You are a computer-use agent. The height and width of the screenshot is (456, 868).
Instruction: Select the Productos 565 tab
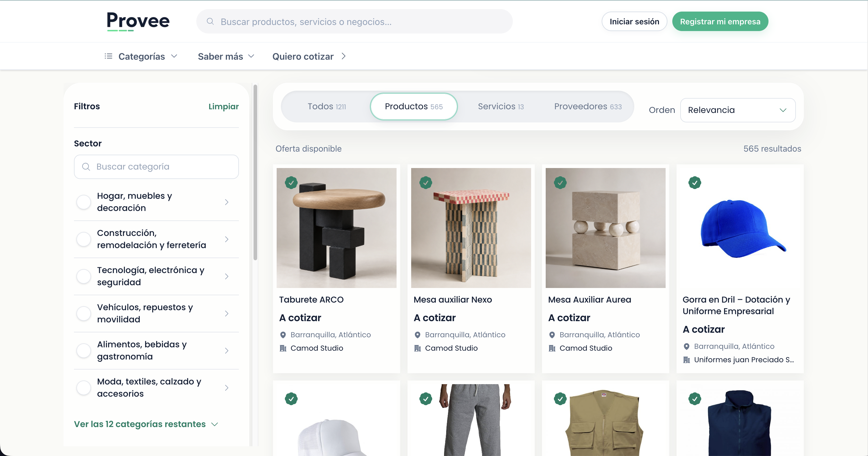point(413,107)
